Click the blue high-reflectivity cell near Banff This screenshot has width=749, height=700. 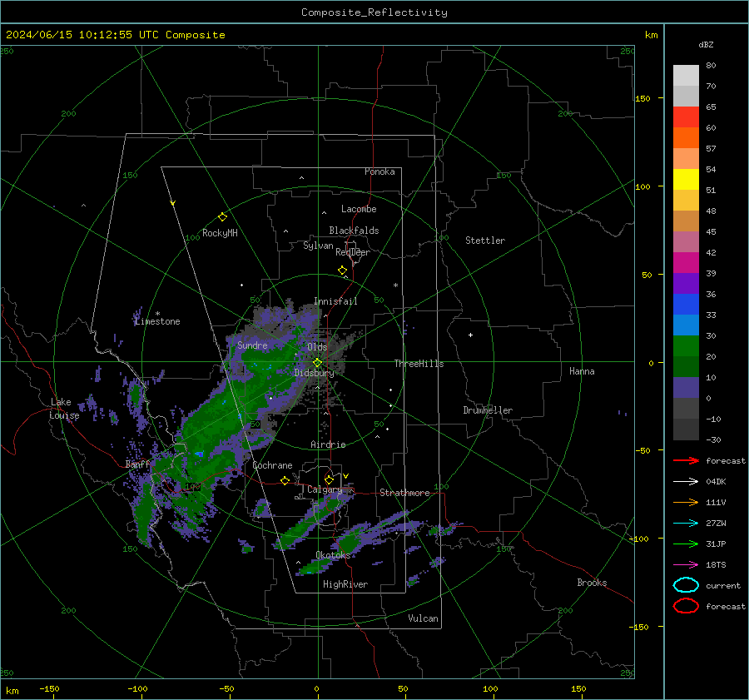coord(199,454)
